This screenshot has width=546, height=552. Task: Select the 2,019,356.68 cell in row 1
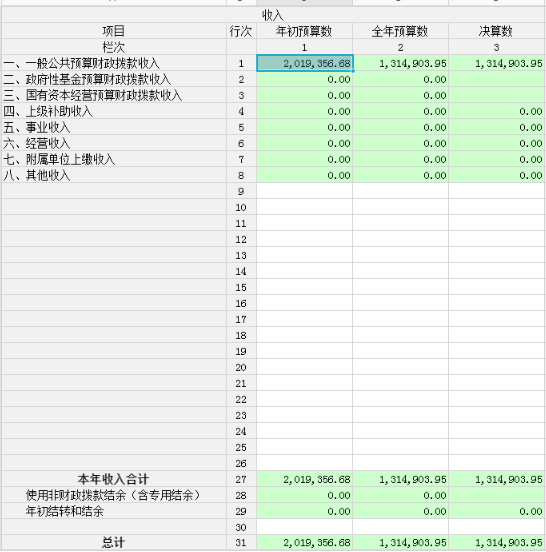(305, 63)
